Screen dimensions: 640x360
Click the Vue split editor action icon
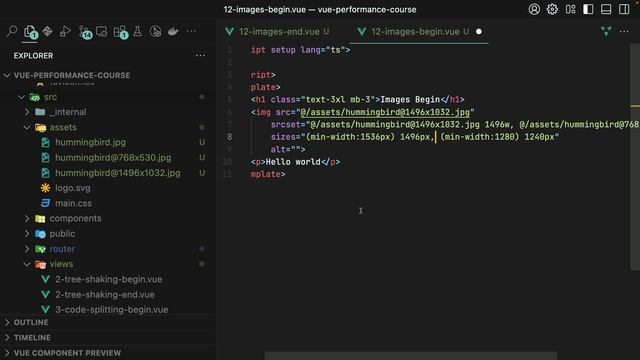(606, 31)
